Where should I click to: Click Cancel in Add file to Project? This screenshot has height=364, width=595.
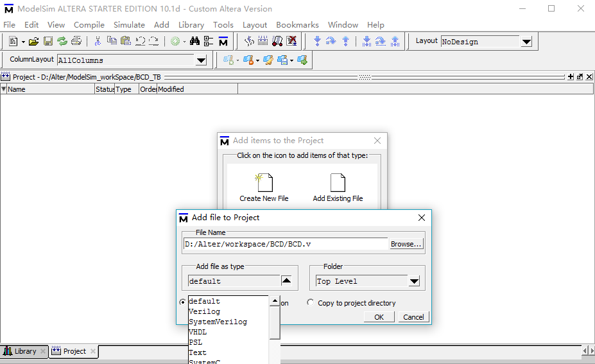[x=413, y=317]
